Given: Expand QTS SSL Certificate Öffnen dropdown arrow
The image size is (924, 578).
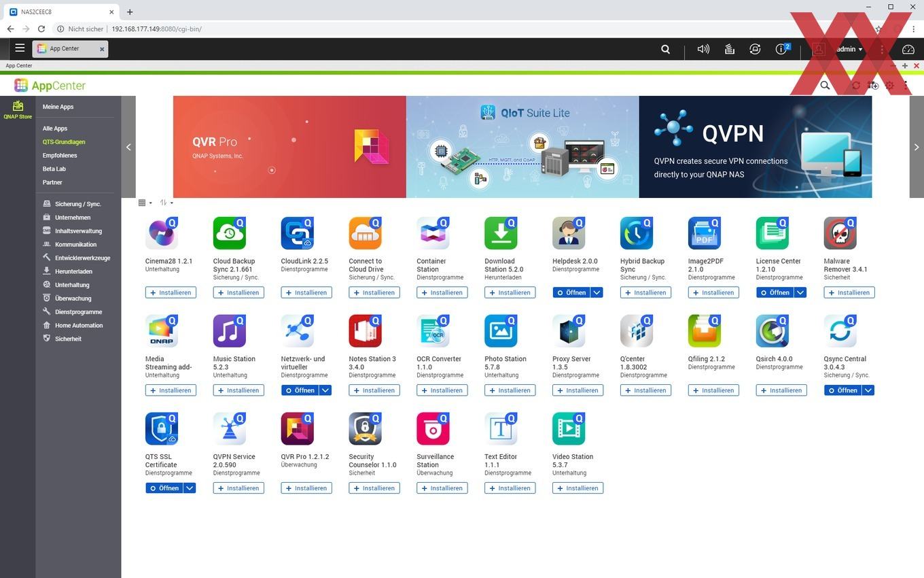Looking at the screenshot, I should coord(190,488).
